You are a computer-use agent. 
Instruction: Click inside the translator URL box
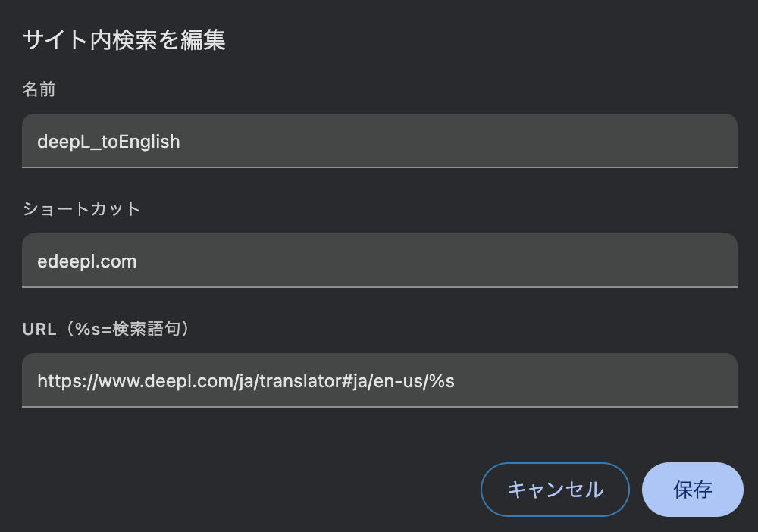(x=379, y=380)
